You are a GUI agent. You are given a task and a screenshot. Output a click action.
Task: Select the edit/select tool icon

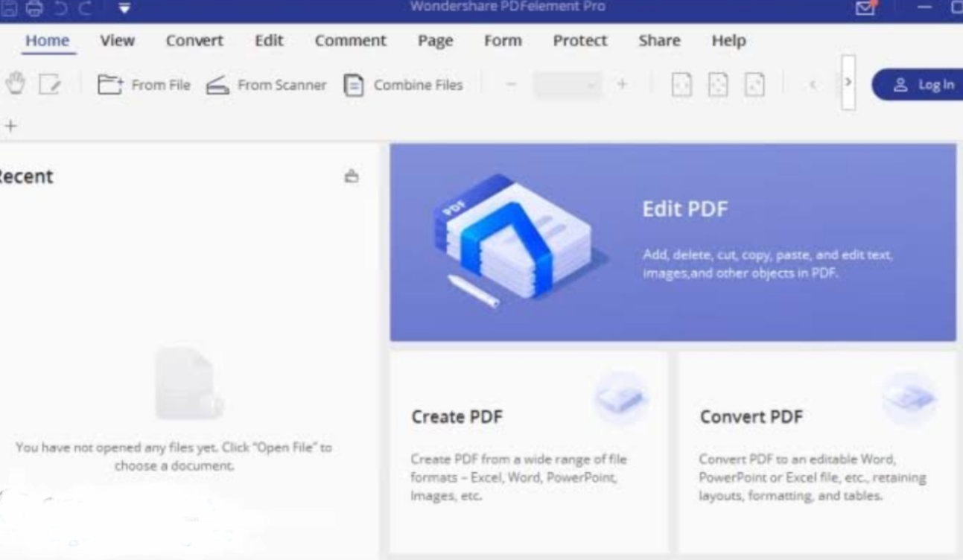coord(49,85)
